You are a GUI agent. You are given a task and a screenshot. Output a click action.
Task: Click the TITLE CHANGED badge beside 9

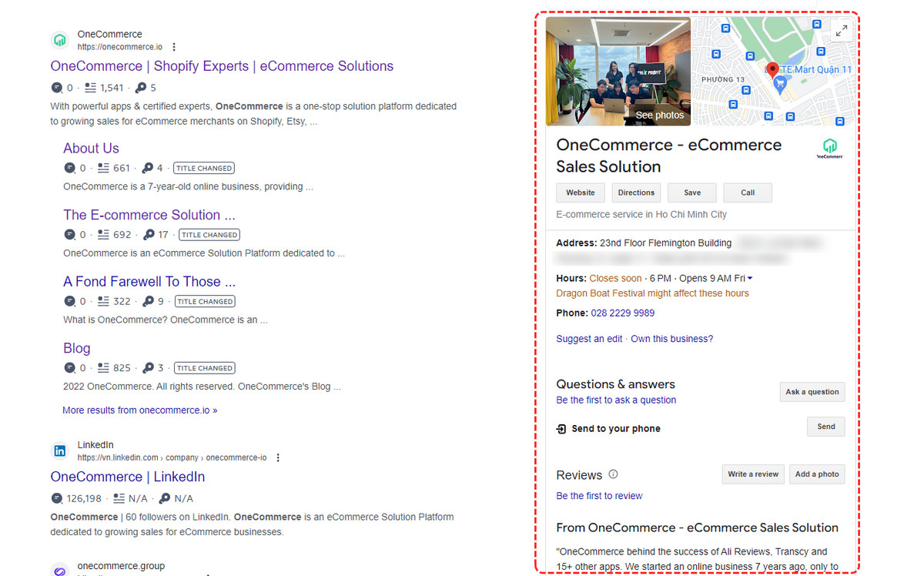204,301
